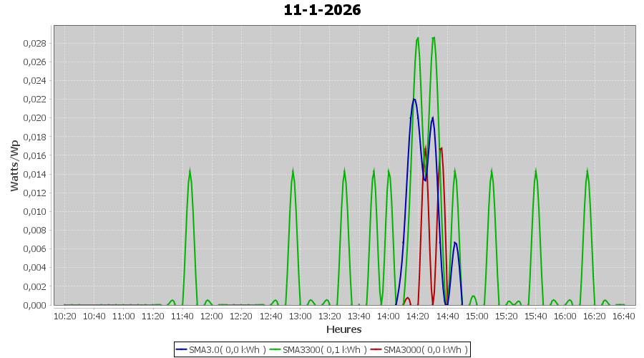Click the blue SMA3.0 legend line swatch
Viewport: 644px width, 358px height.
tap(182, 349)
